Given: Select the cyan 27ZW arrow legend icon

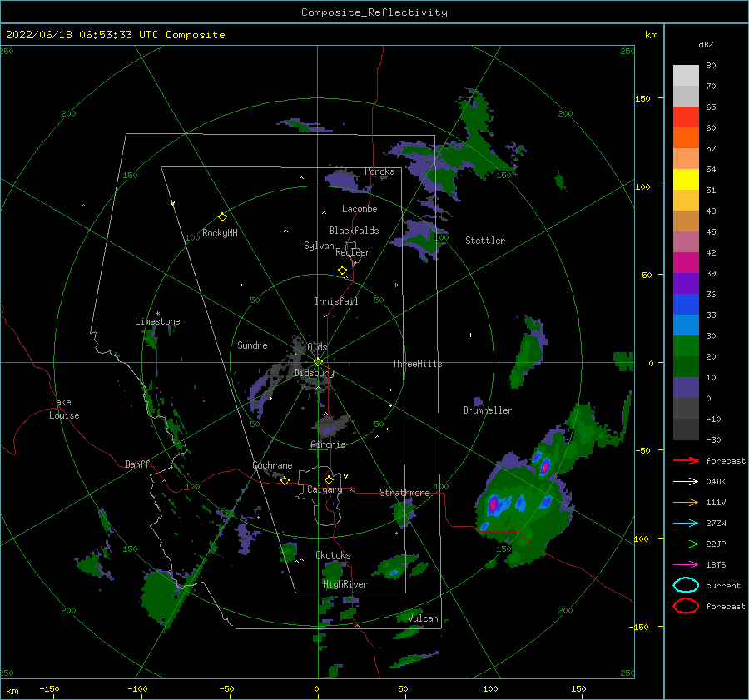Looking at the screenshot, I should click(686, 524).
